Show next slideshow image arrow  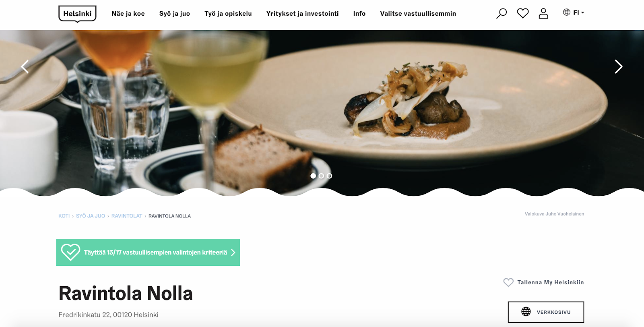(619, 66)
